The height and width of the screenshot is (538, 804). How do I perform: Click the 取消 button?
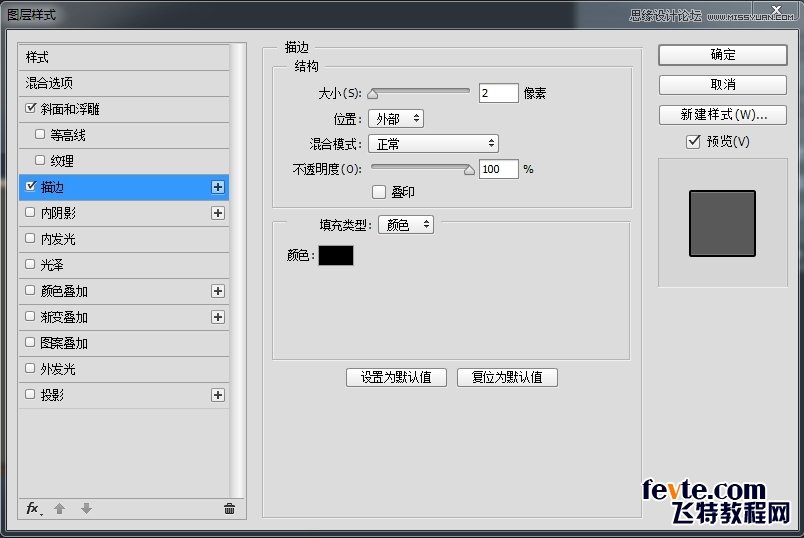[x=722, y=85]
